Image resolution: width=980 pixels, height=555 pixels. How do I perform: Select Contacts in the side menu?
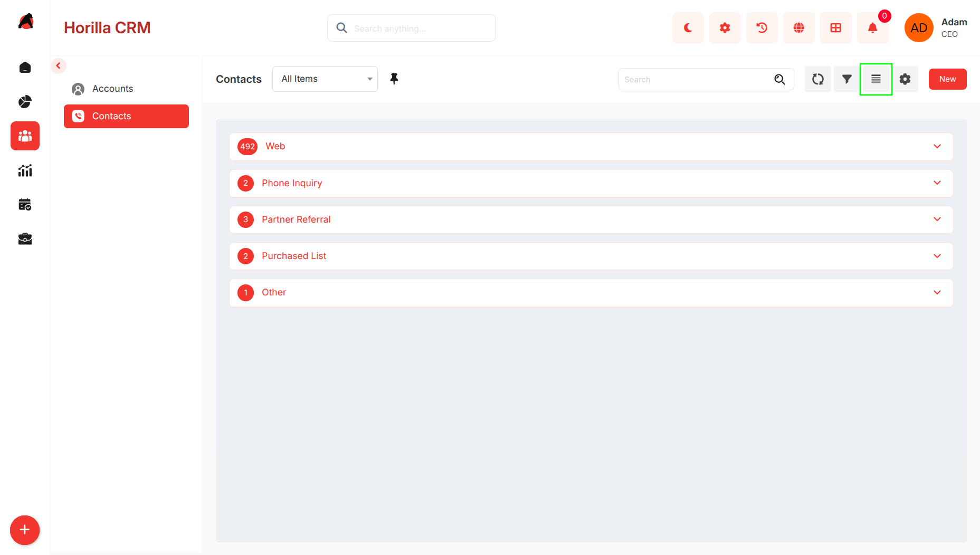click(126, 116)
